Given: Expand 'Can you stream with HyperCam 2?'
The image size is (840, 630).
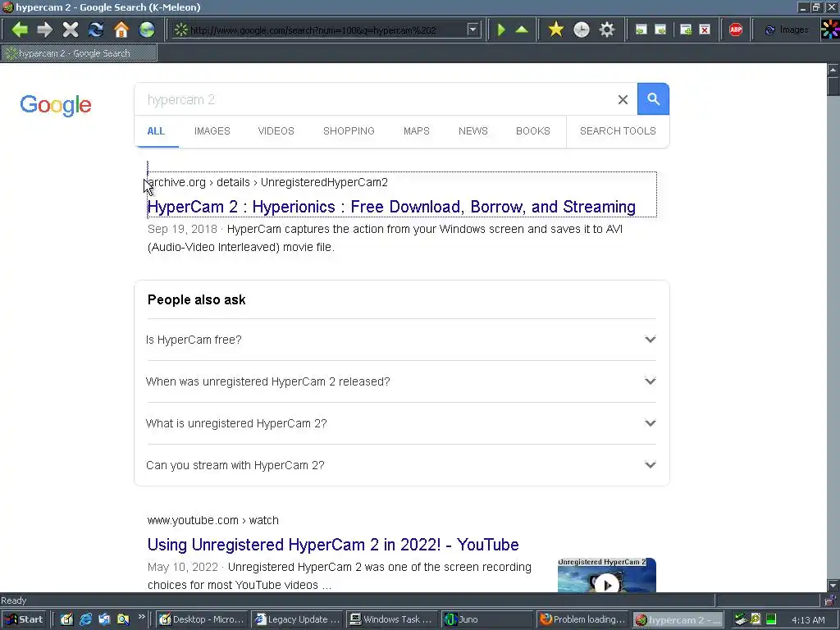Looking at the screenshot, I should 401,465.
